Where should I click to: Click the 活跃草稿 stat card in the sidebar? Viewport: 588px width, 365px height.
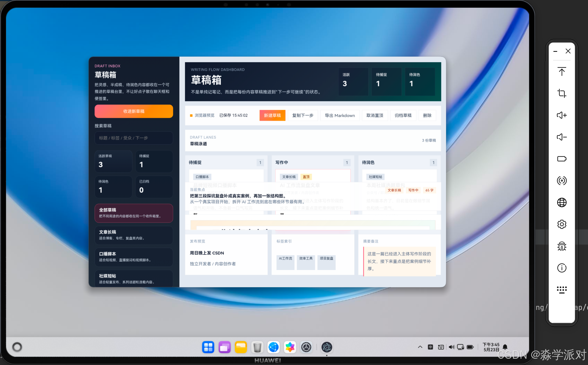coord(113,161)
